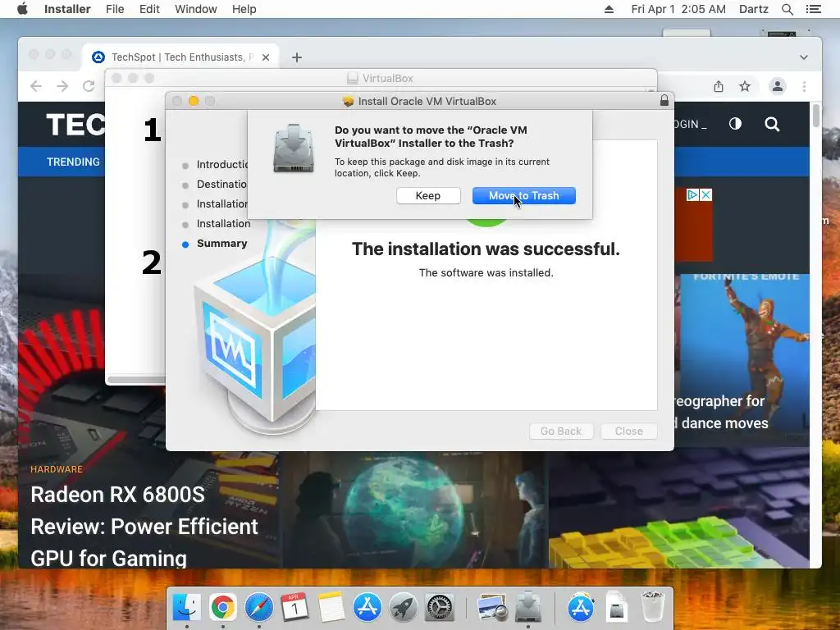Open Spotlight search in menu bar
840x630 pixels.
click(x=787, y=9)
